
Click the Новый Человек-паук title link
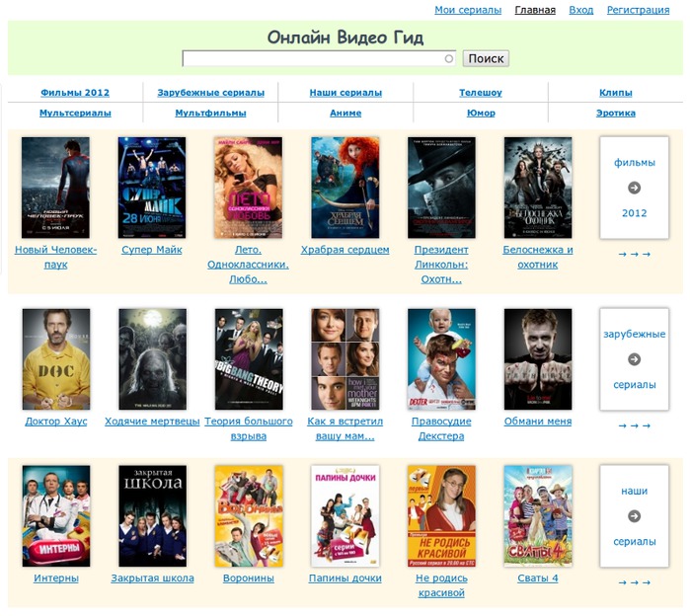click(x=55, y=257)
